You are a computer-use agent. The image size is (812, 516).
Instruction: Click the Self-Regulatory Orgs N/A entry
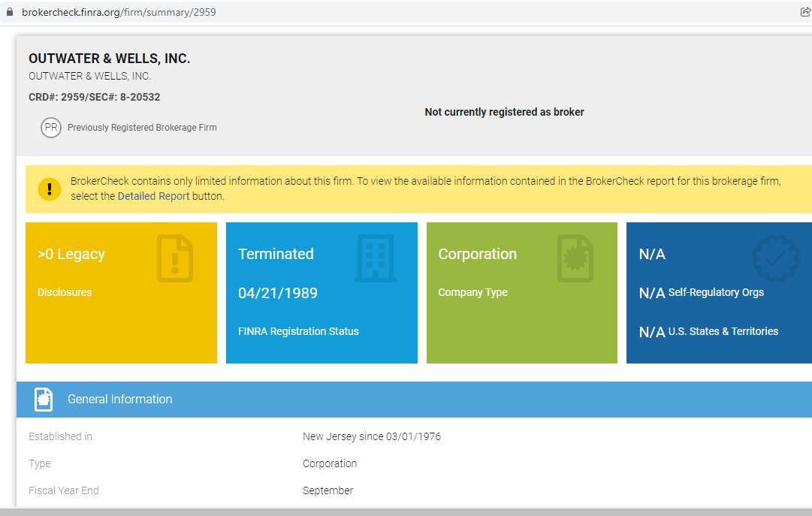click(x=715, y=292)
